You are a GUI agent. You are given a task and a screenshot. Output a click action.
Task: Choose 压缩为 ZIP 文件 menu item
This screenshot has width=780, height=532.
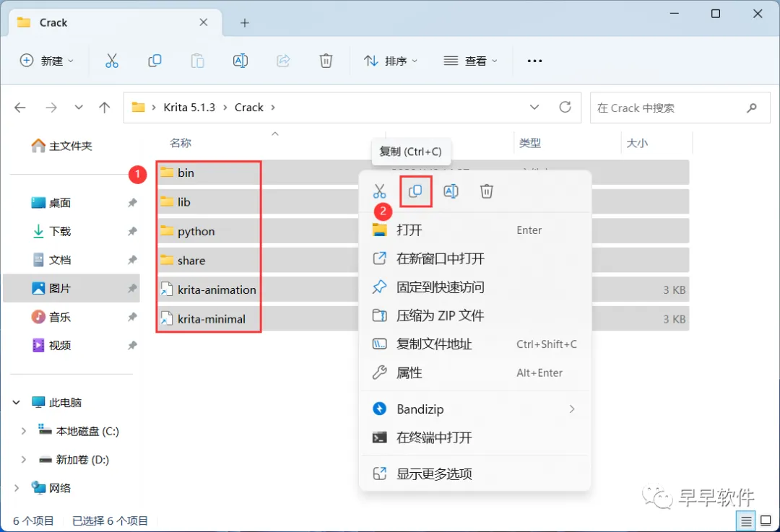point(475,315)
